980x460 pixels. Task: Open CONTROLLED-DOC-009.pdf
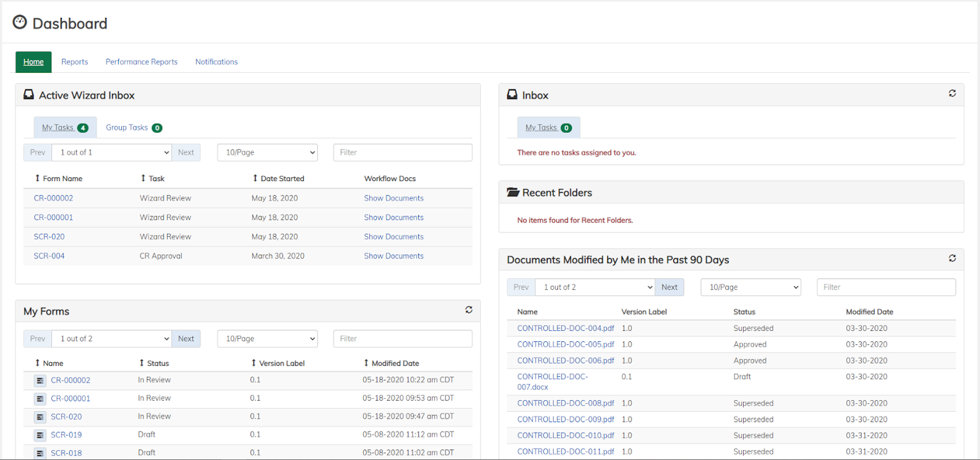565,419
